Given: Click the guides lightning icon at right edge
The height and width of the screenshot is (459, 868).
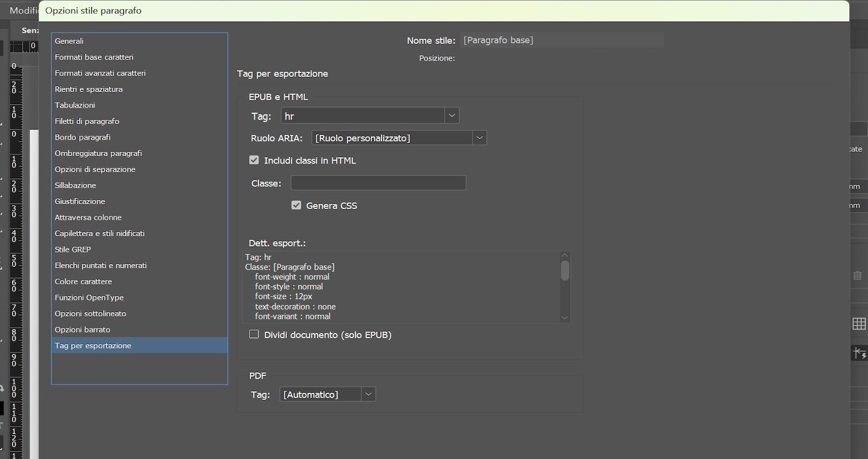Looking at the screenshot, I should tap(859, 353).
